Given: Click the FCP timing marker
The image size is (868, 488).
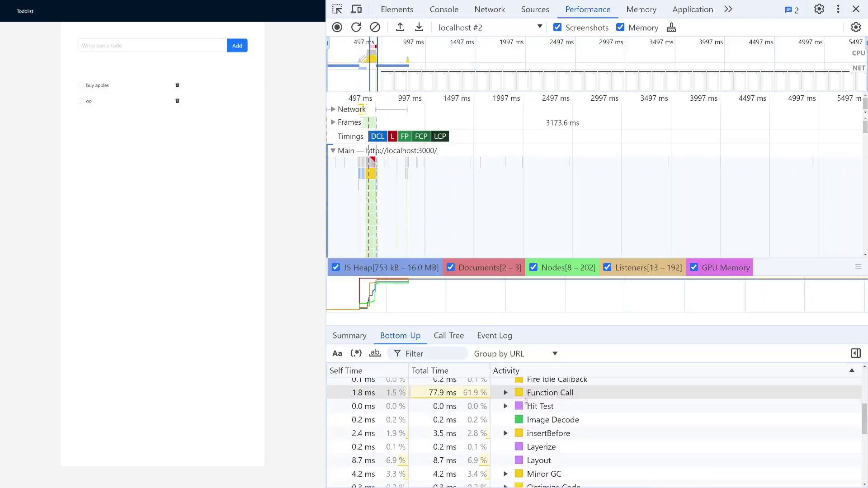Looking at the screenshot, I should 421,136.
